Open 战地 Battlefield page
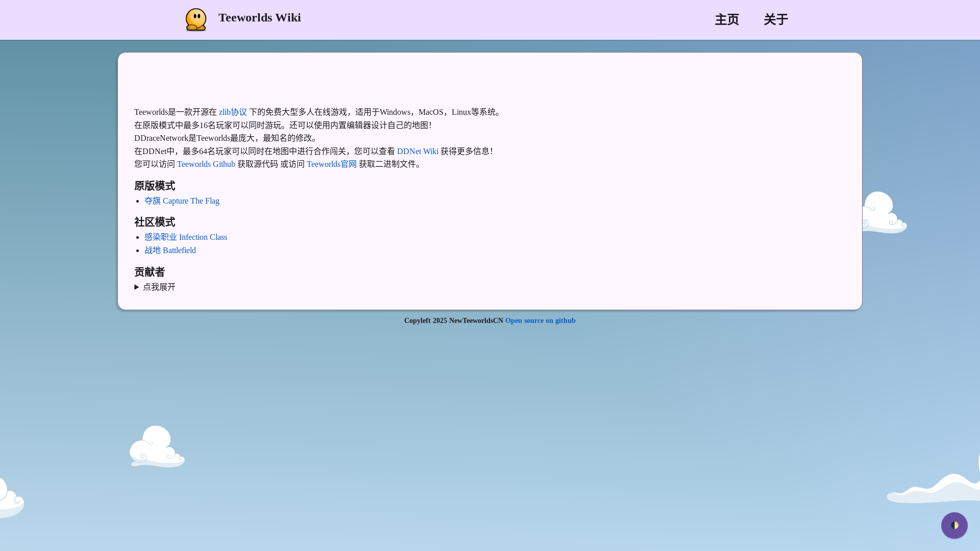 tap(170, 251)
